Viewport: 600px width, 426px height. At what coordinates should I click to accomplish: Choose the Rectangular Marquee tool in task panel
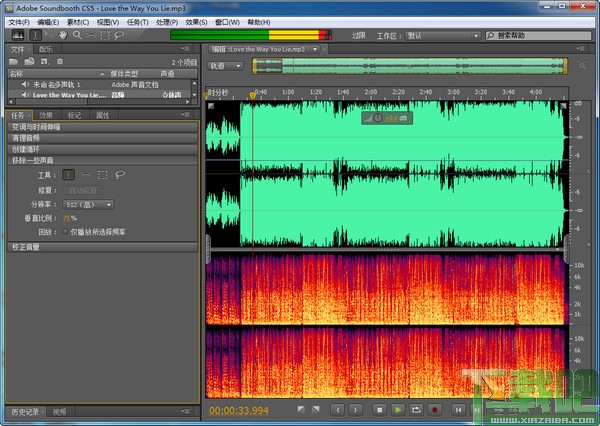(x=103, y=174)
